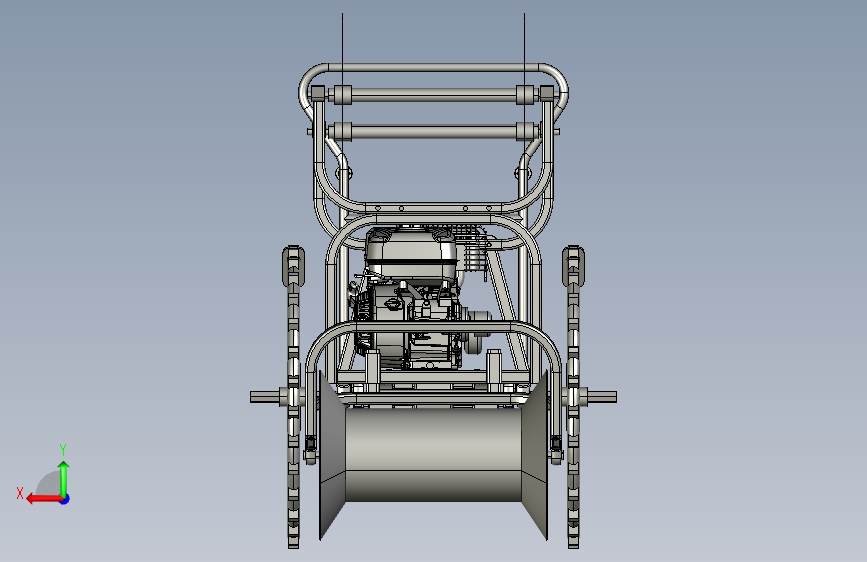Click the green Y axis arrow on triad
Screen dimensions: 867x562
pos(64,478)
